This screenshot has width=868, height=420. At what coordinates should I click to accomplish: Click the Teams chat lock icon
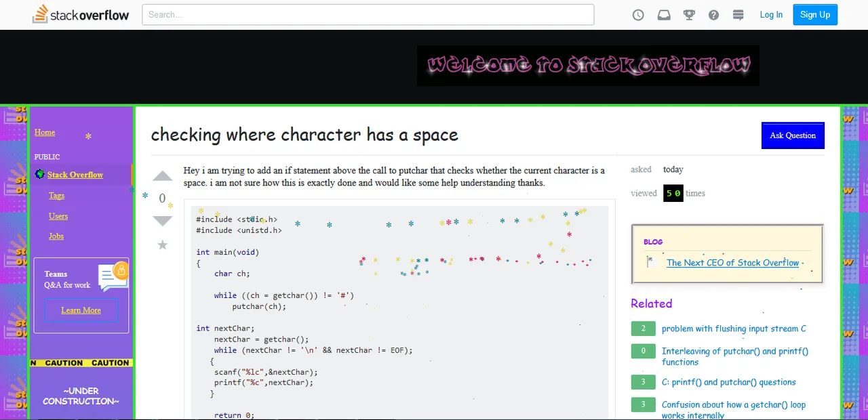click(x=113, y=275)
